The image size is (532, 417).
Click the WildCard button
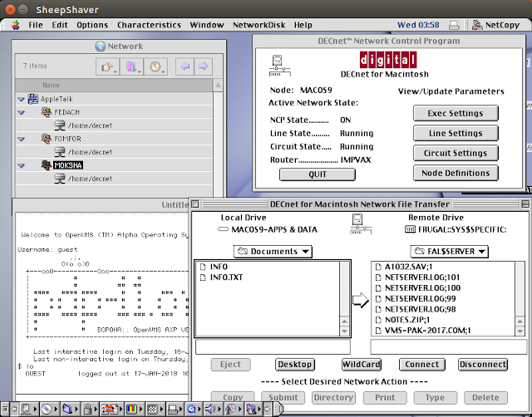pyautogui.click(x=362, y=365)
